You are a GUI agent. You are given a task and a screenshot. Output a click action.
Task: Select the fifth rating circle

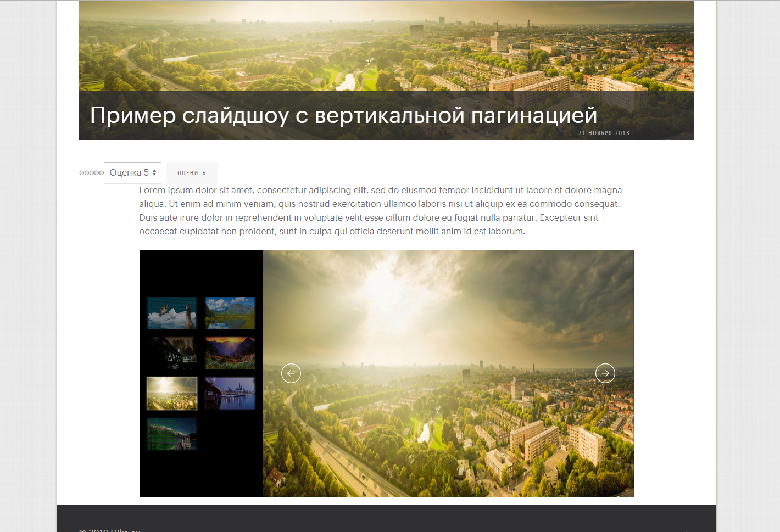[x=102, y=173]
